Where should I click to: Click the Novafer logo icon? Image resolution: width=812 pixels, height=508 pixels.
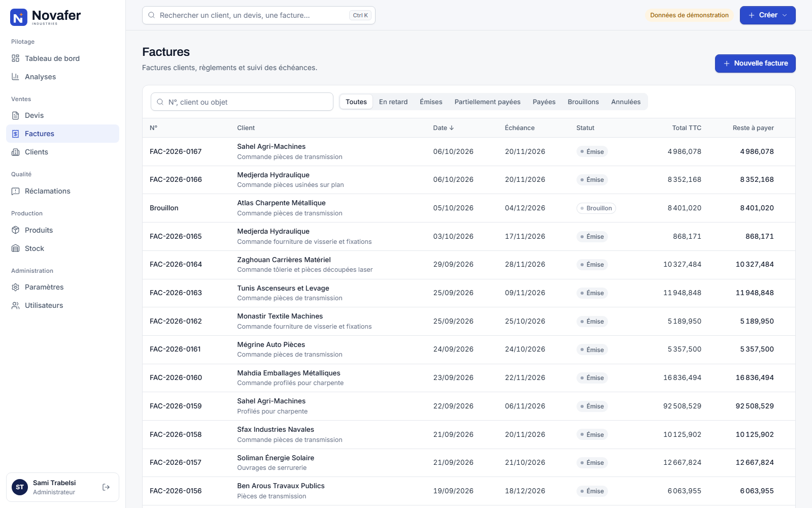(x=19, y=17)
